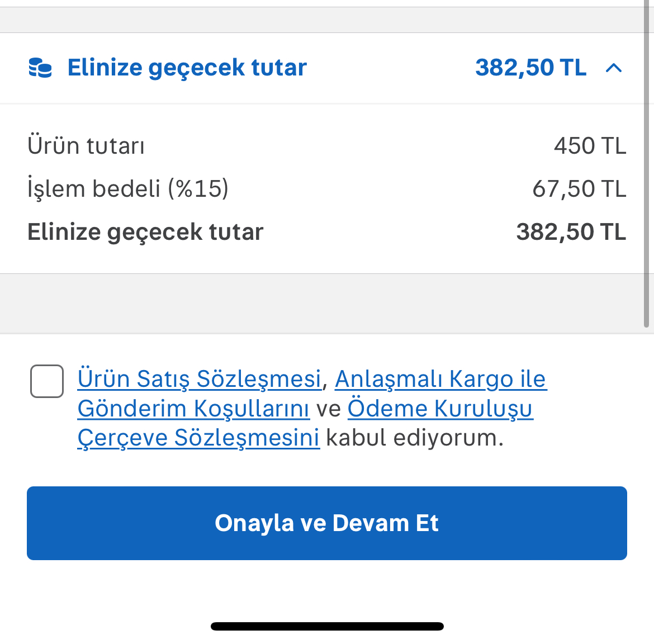This screenshot has height=644, width=654.
Task: Click the kabul ediyorum text
Action: (414, 438)
